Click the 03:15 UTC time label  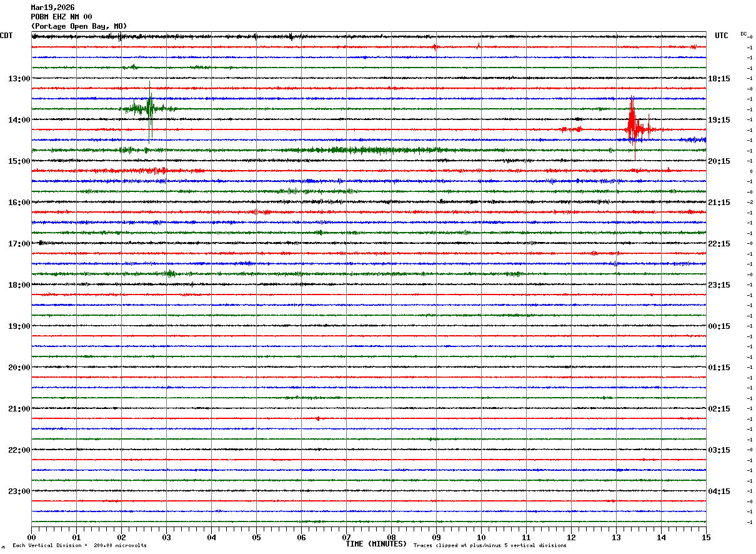(720, 450)
